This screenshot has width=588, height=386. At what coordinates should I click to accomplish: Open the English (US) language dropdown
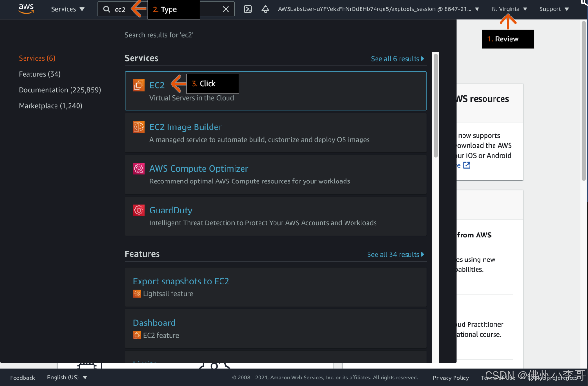67,378
